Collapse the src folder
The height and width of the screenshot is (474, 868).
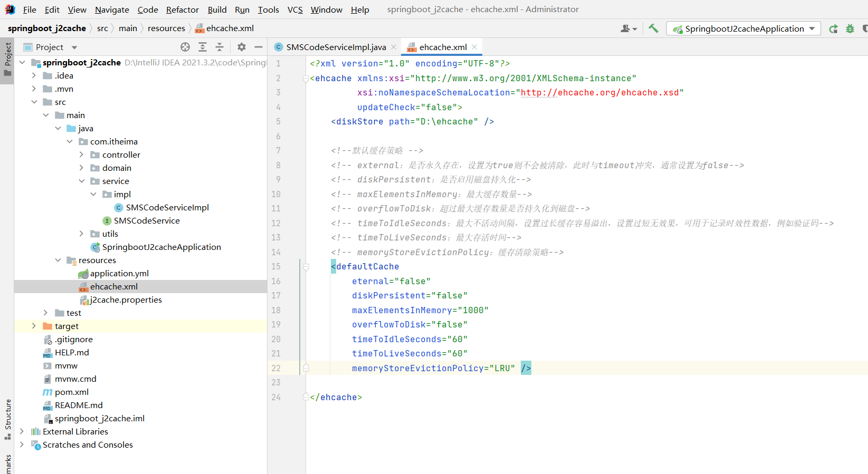pos(34,102)
